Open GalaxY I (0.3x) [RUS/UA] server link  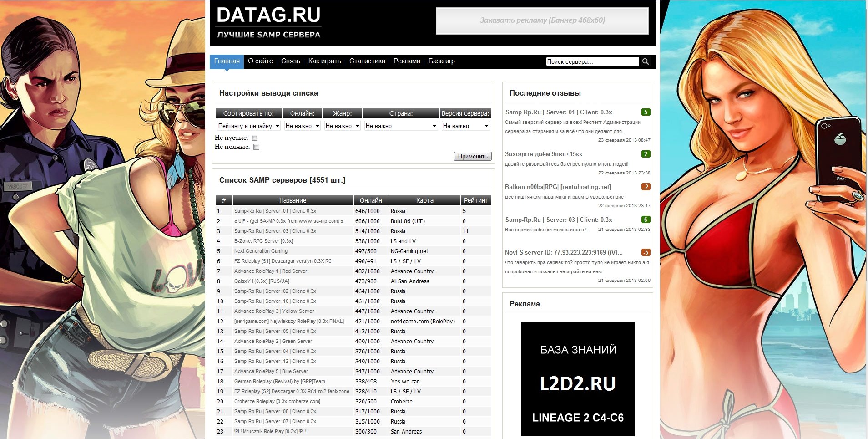(x=262, y=281)
